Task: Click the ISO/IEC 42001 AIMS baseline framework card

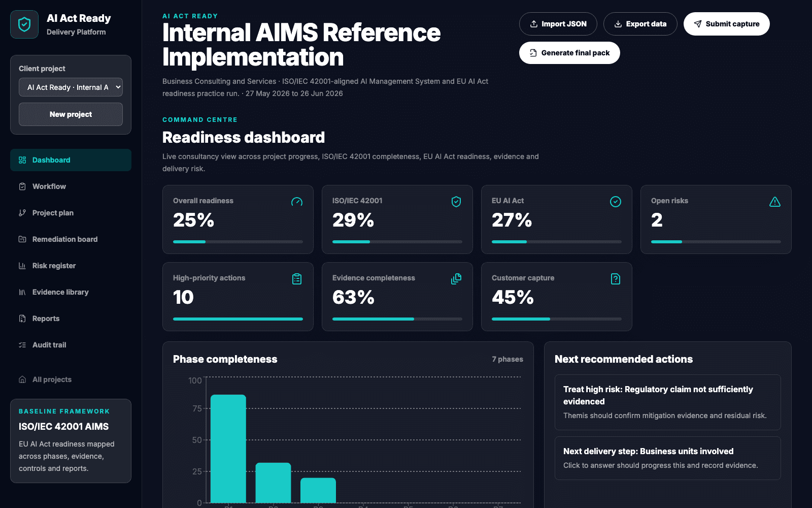Action: (71, 441)
